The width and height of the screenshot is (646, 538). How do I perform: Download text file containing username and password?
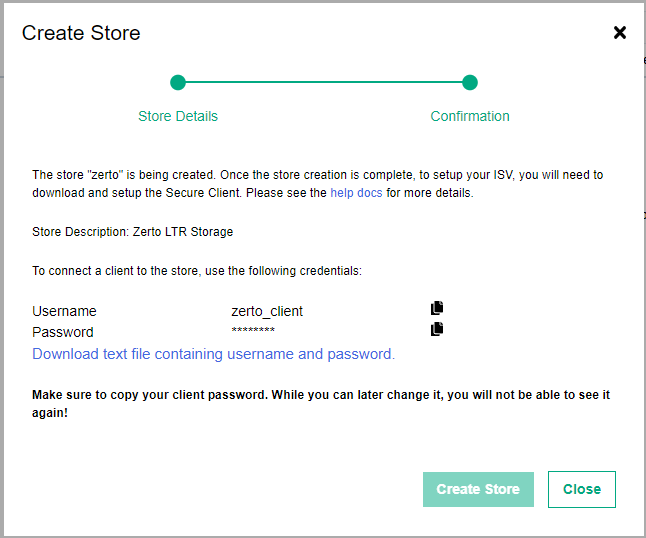[x=213, y=354]
